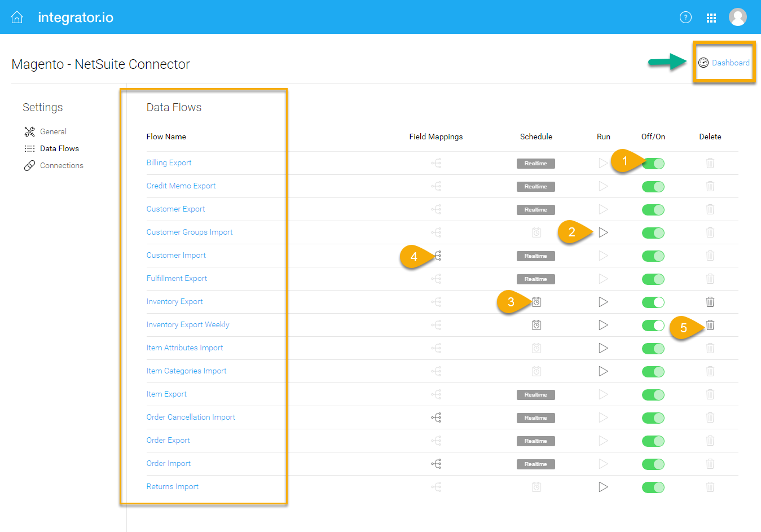Image resolution: width=761 pixels, height=532 pixels.
Task: Open field mappings for Order Cancellation Import
Action: [436, 417]
